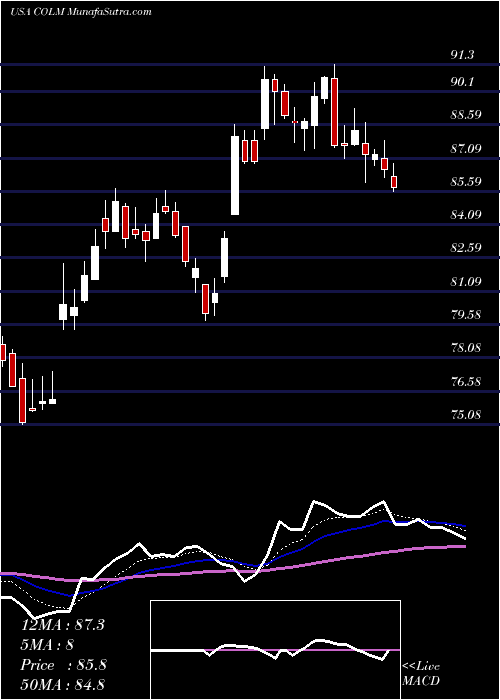The image size is (500, 700).
Task: Select the 90.1 price axis label
Action: point(462,82)
